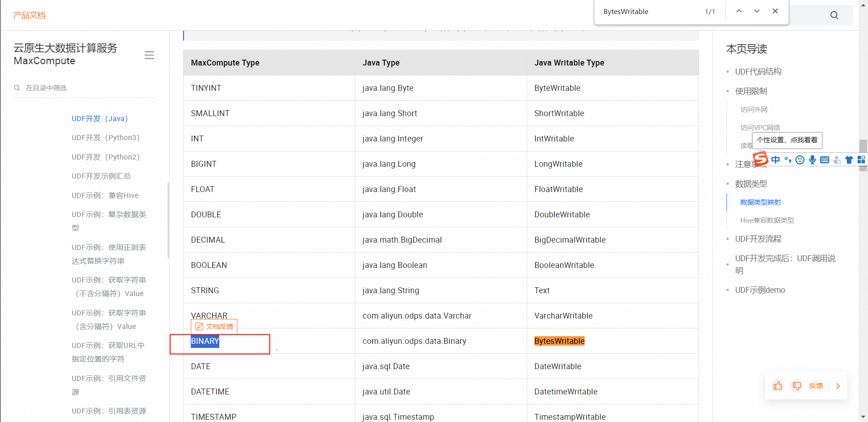The height and width of the screenshot is (422, 868).
Task: Jump to UDF代码结构 in page guide
Action: pos(758,71)
